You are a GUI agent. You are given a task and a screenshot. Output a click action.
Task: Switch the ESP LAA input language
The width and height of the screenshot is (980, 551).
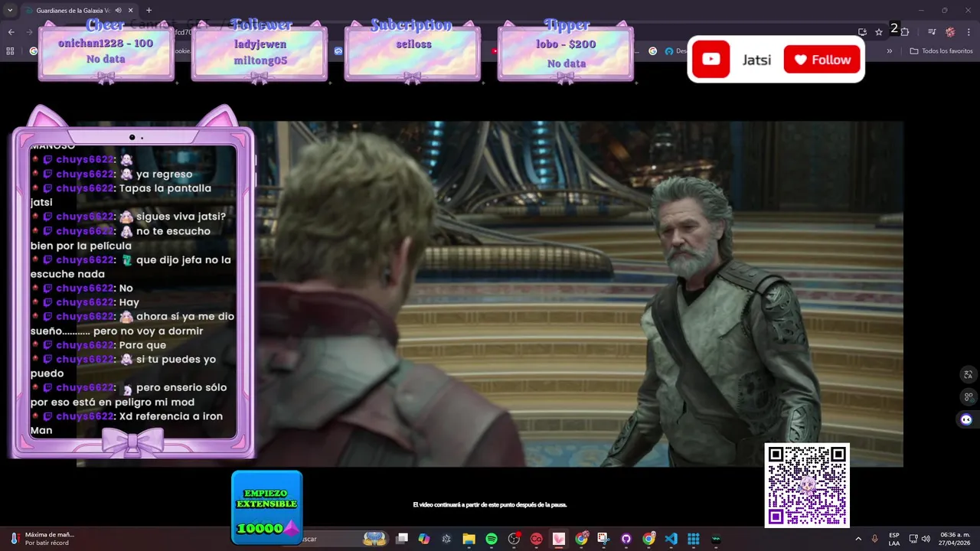tap(894, 539)
